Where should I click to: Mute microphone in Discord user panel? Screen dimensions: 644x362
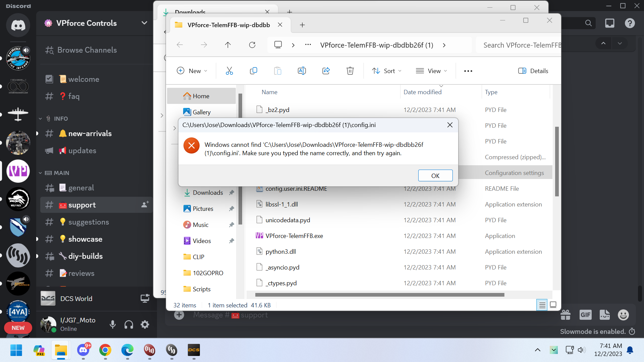113,324
